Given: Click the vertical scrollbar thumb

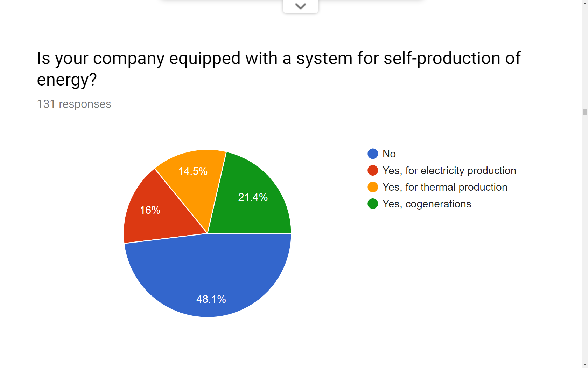Looking at the screenshot, I should (x=585, y=112).
